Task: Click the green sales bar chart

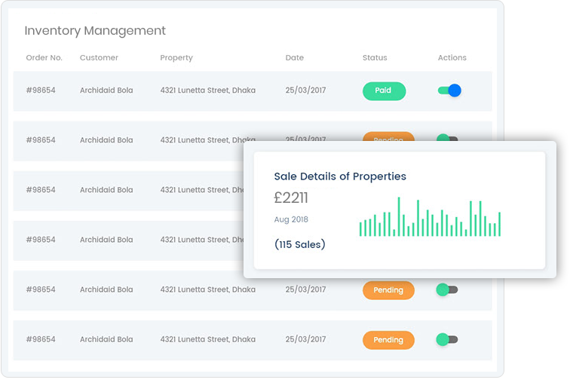Action: coord(430,216)
